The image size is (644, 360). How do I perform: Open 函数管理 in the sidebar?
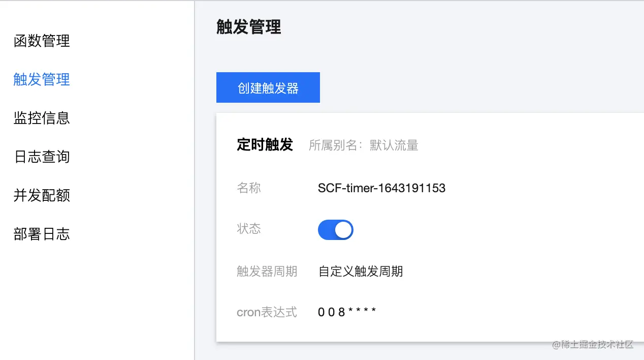point(42,41)
